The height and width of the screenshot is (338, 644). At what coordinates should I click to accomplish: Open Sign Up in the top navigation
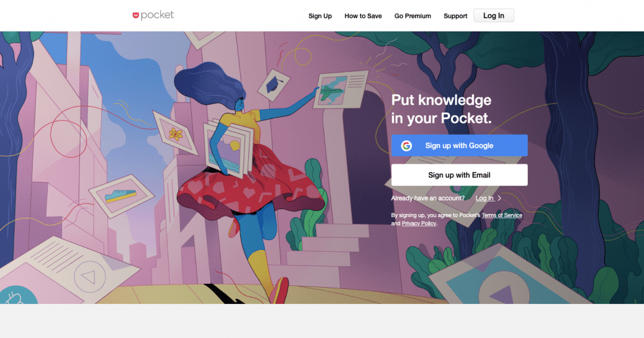[320, 16]
